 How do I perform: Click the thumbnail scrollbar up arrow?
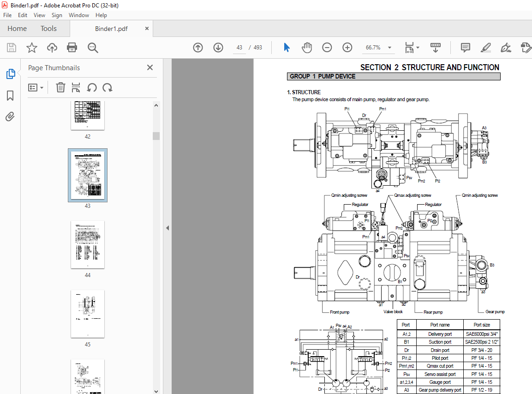[x=156, y=105]
